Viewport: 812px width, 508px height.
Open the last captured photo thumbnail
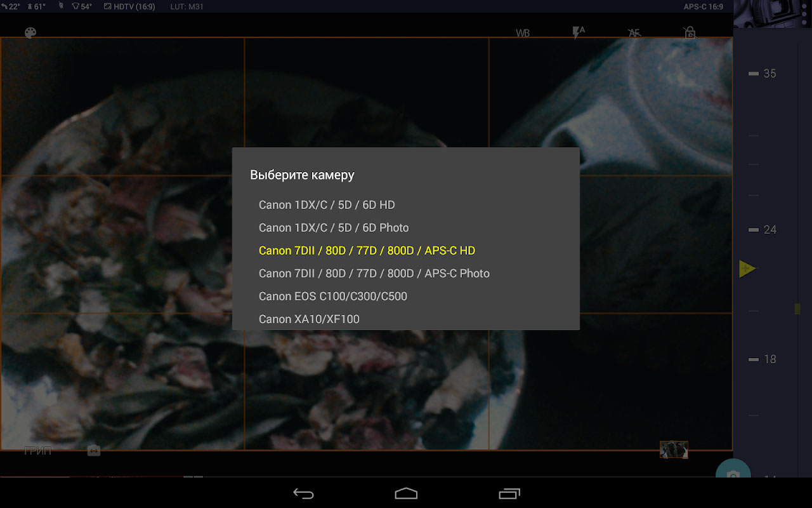(x=674, y=450)
